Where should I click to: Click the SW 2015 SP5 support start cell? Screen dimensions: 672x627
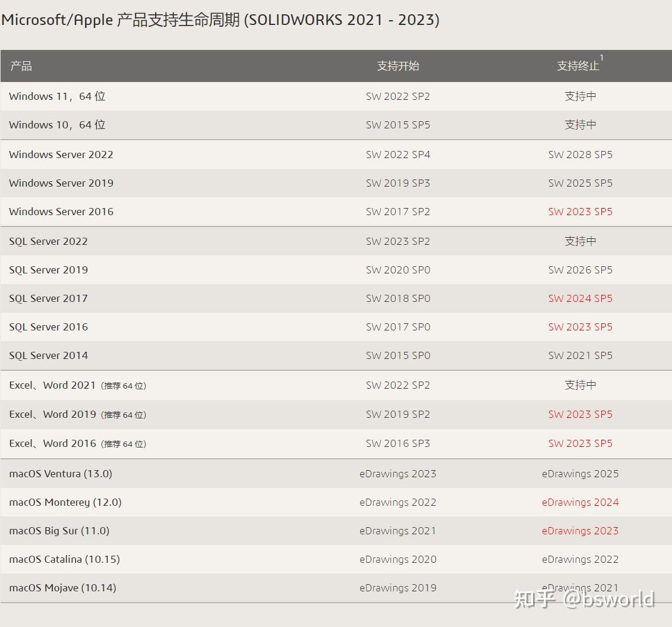click(x=397, y=125)
